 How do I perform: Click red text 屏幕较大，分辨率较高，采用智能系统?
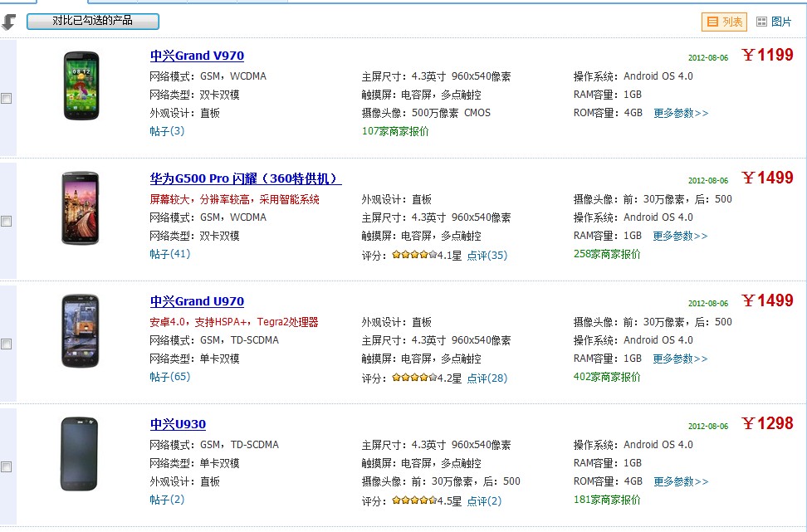click(235, 200)
